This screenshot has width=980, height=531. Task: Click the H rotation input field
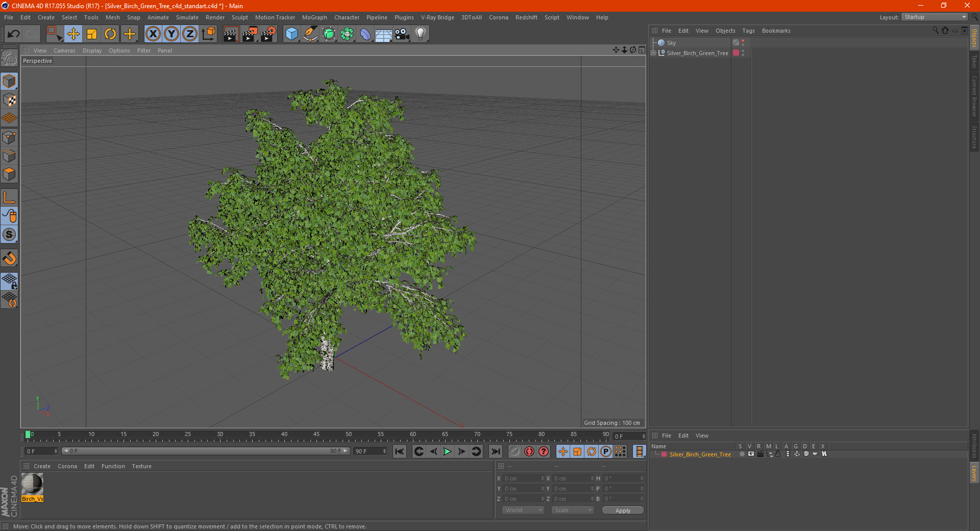point(623,478)
